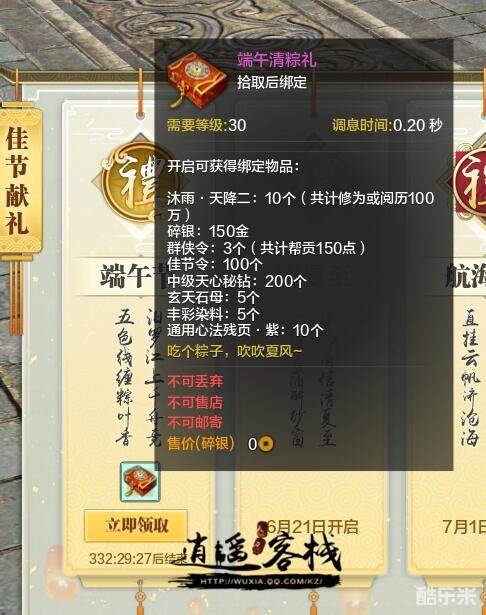Select the 6月21日开启 card label

313,527
